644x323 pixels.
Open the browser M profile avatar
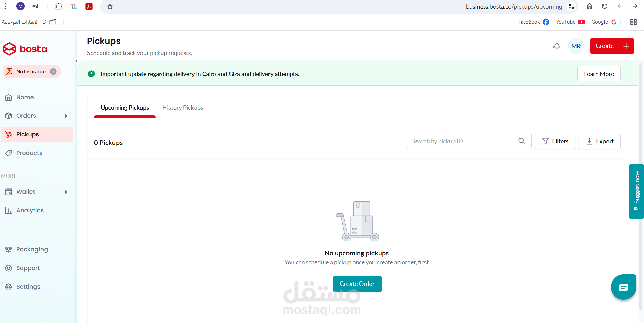(x=21, y=6)
